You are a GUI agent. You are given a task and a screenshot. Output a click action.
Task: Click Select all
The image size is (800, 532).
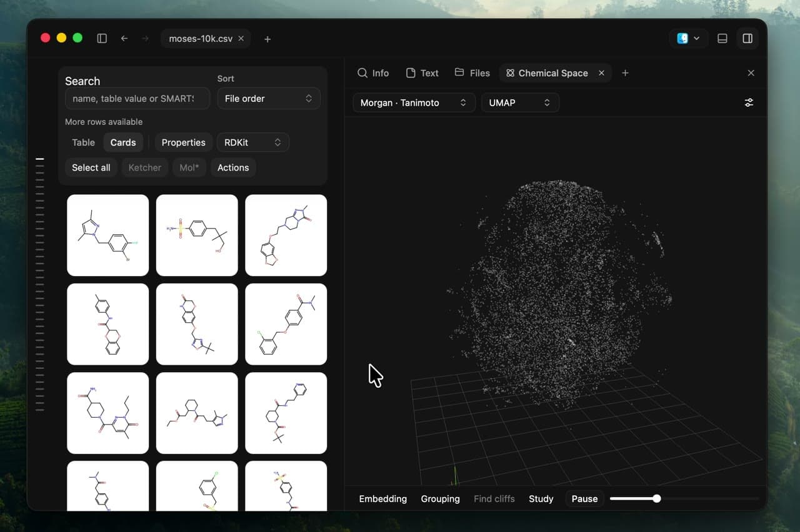(91, 167)
